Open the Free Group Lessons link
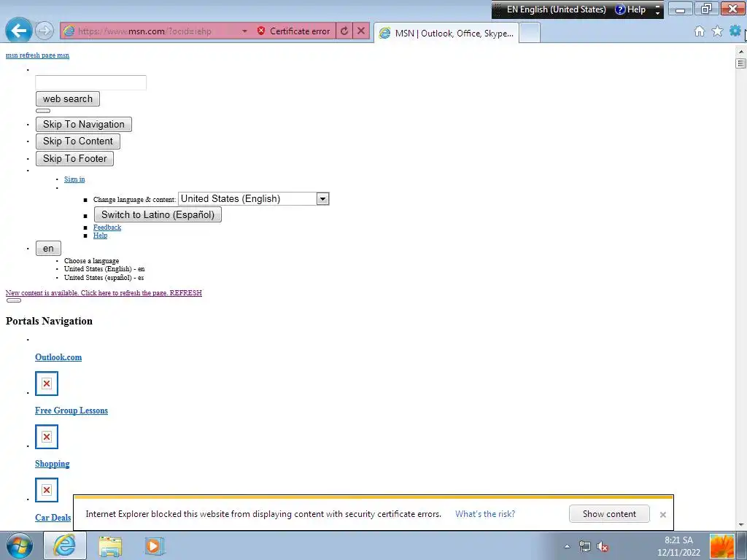Viewport: 747px width, 560px height. pyautogui.click(x=71, y=411)
